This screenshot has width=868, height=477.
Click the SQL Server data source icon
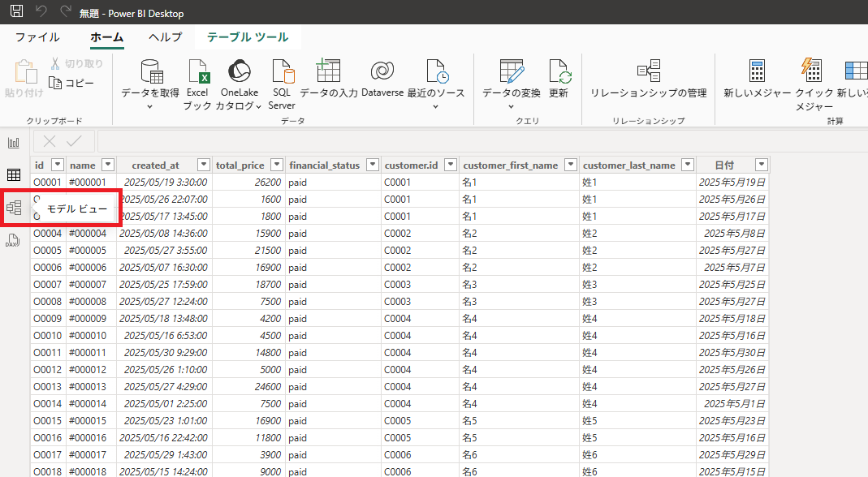click(x=282, y=71)
